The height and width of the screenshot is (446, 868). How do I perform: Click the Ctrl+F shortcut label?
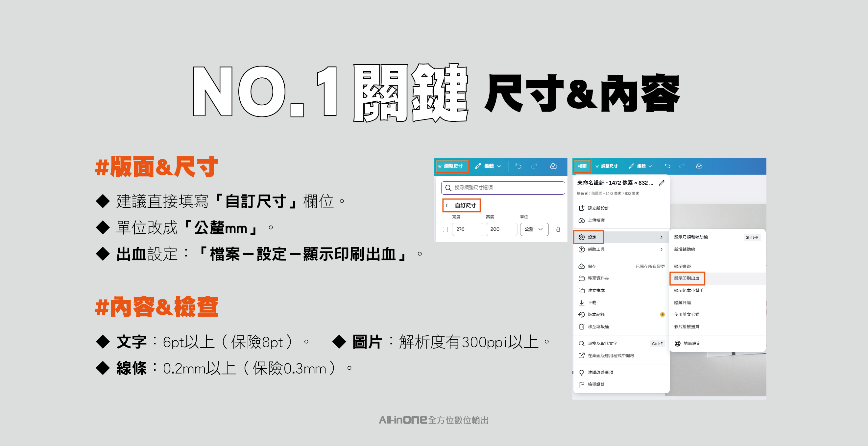(657, 343)
